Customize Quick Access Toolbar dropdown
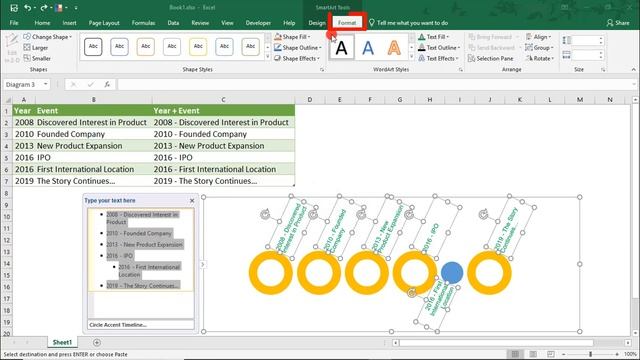 pos(76,8)
